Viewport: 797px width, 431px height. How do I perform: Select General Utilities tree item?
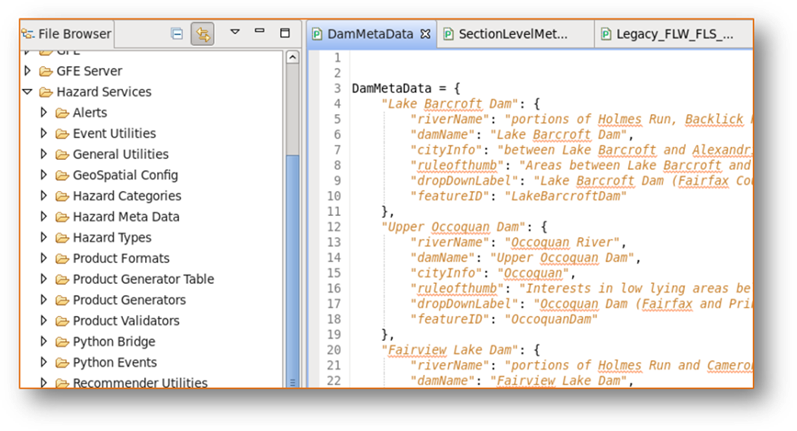[120, 154]
